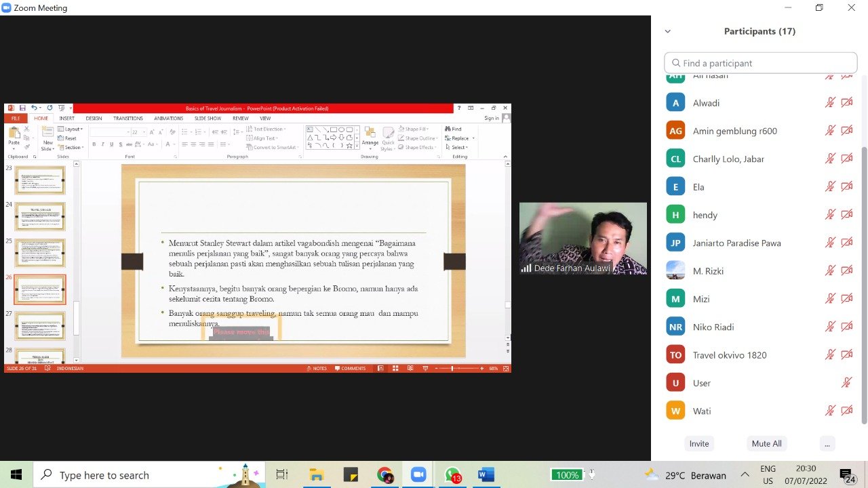This screenshot has height=488, width=868.
Task: Show hidden system tray icons
Action: (745, 475)
